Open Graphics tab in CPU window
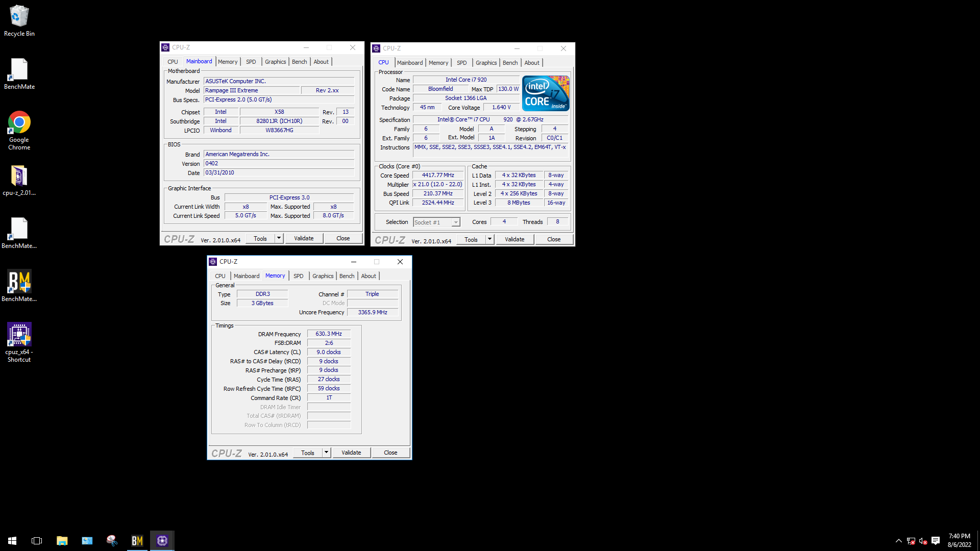Viewport: 980px width, 551px height. [486, 63]
